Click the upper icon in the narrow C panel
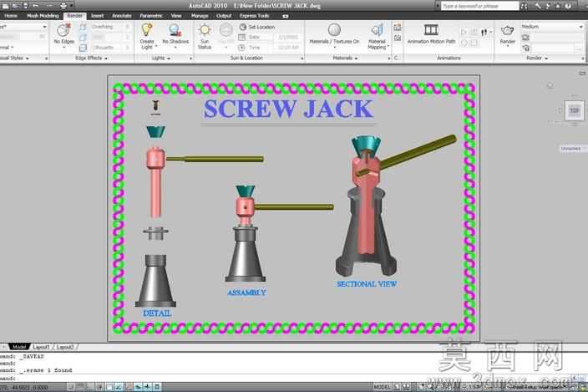This screenshot has height=392, width=588. click(398, 28)
